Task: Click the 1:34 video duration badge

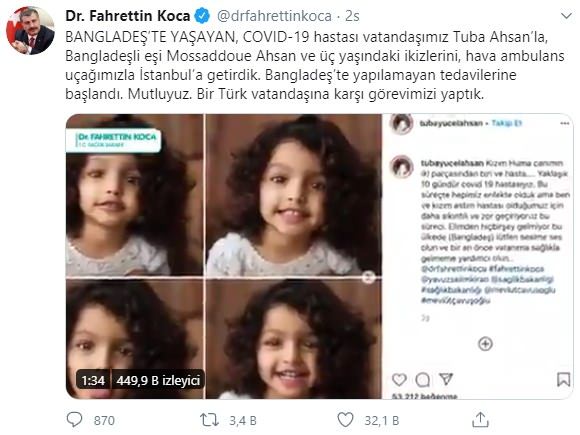Action: tap(93, 380)
